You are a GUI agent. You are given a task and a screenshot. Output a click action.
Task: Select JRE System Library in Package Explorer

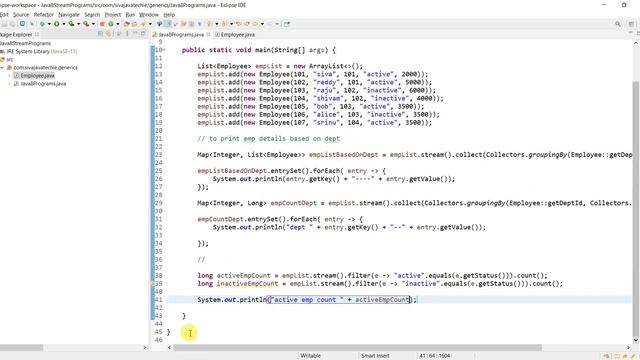(39, 51)
